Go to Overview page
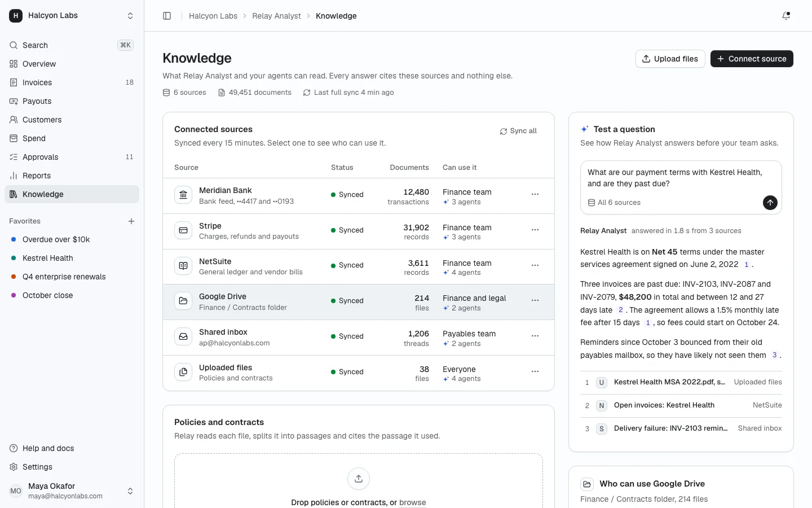The height and width of the screenshot is (508, 812). [72, 64]
